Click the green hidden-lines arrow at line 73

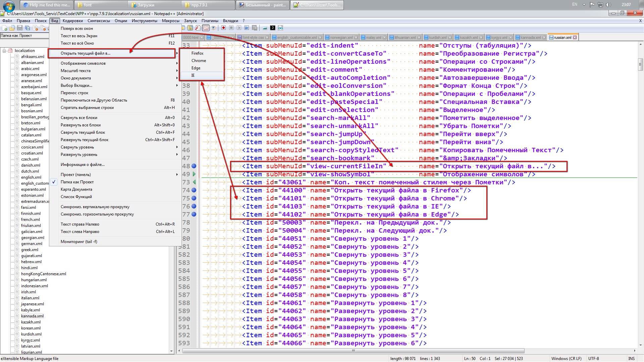pyautogui.click(x=194, y=182)
